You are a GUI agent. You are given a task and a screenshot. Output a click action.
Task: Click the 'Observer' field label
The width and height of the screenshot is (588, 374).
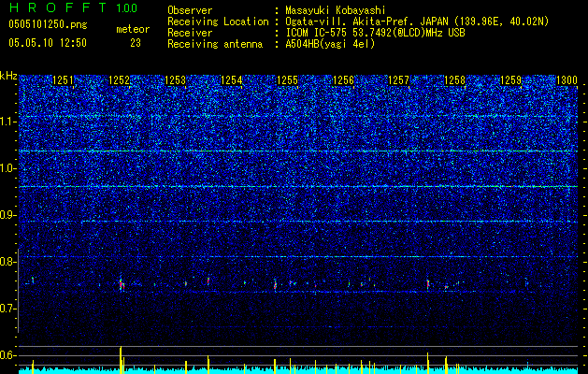[x=190, y=10]
